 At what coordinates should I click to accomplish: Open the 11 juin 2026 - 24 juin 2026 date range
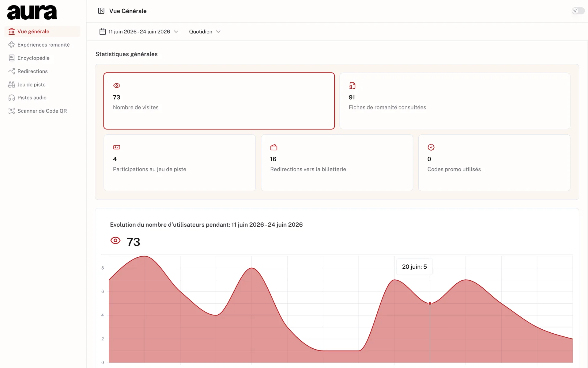tap(139, 32)
